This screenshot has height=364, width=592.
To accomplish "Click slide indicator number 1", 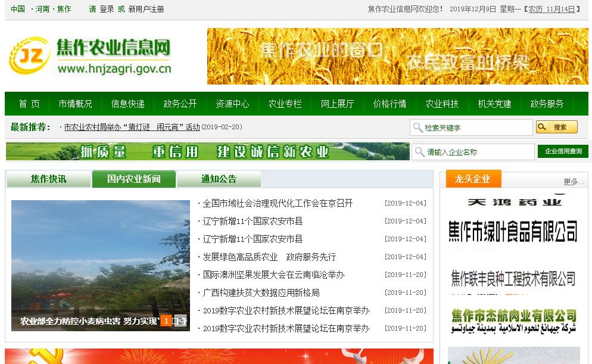I will coord(166,321).
